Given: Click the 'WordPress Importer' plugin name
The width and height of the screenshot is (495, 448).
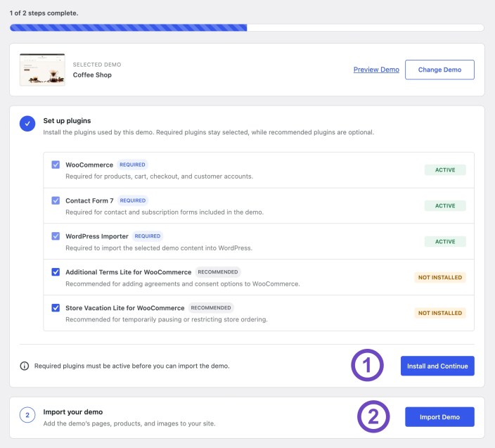Looking at the screenshot, I should coord(97,236).
